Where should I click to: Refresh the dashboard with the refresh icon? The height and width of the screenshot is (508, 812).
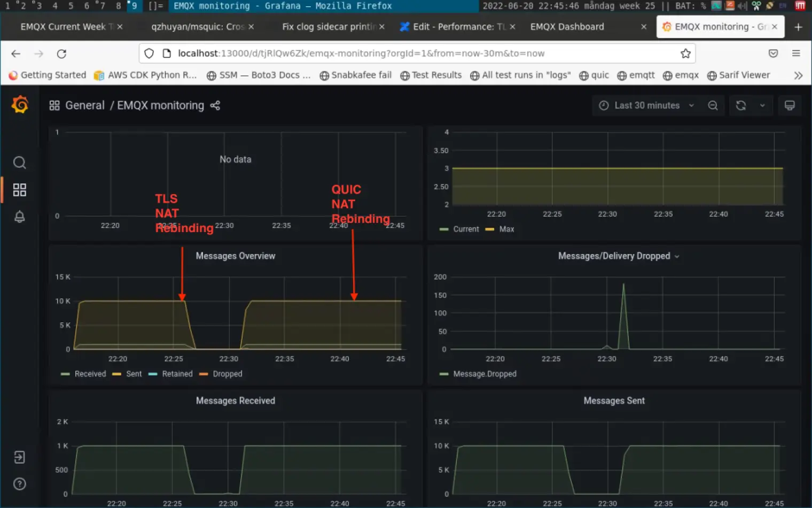point(740,105)
